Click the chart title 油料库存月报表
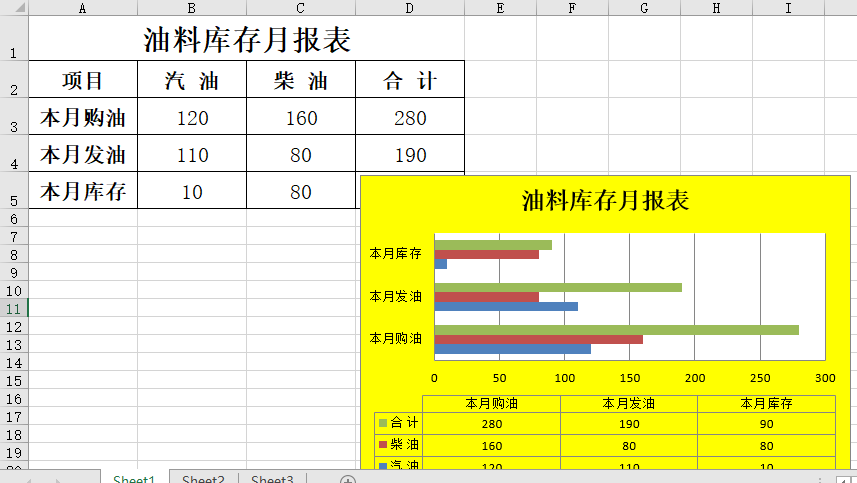The image size is (857, 483). point(605,201)
